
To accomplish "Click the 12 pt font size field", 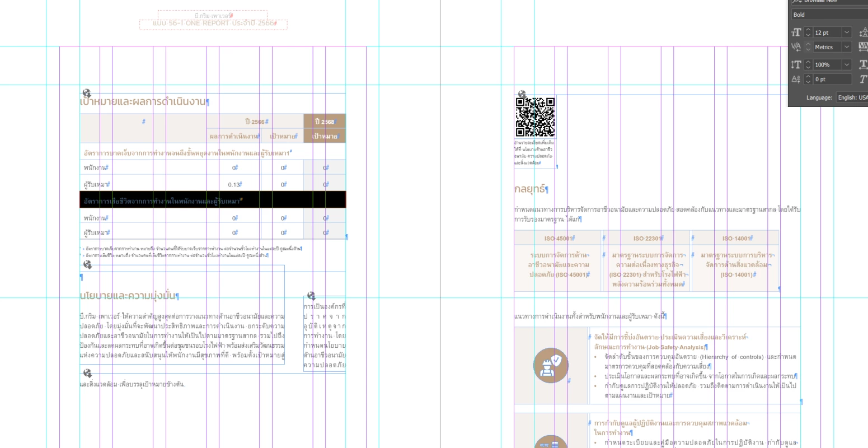I will [x=827, y=32].
